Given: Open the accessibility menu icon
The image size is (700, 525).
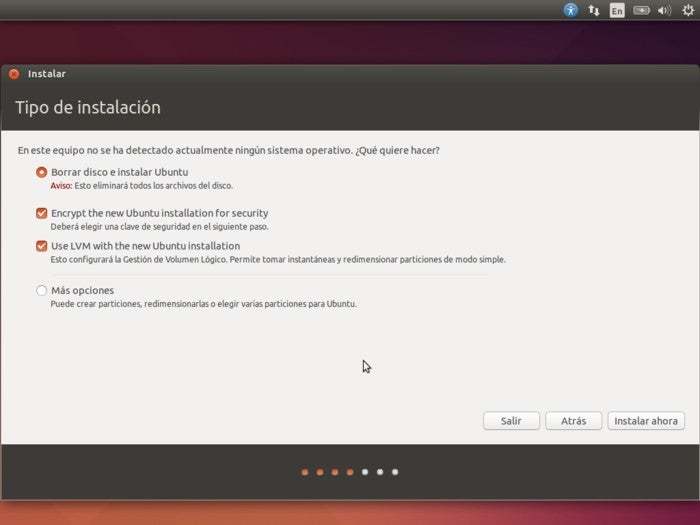Looking at the screenshot, I should 571,10.
